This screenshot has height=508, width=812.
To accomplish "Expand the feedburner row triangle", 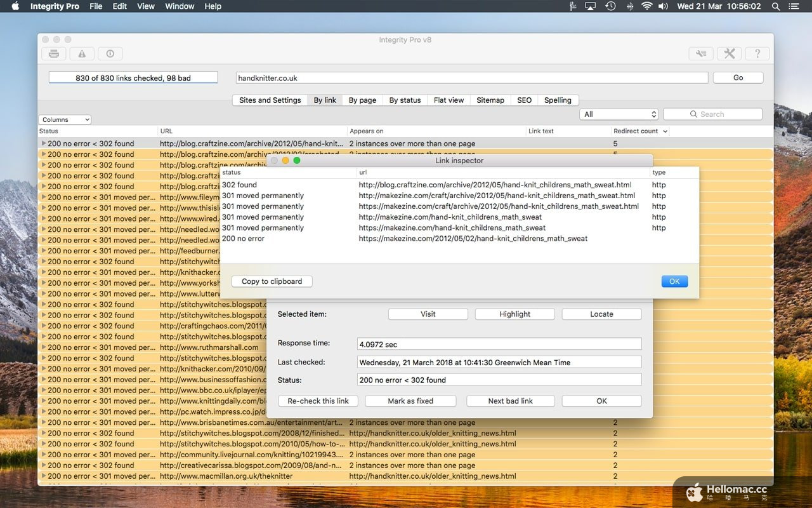I will click(x=44, y=251).
